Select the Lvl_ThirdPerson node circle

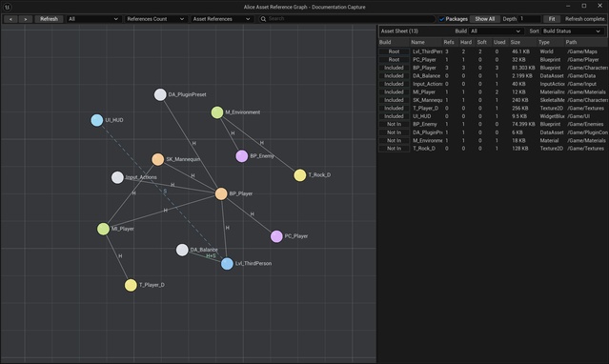(227, 264)
